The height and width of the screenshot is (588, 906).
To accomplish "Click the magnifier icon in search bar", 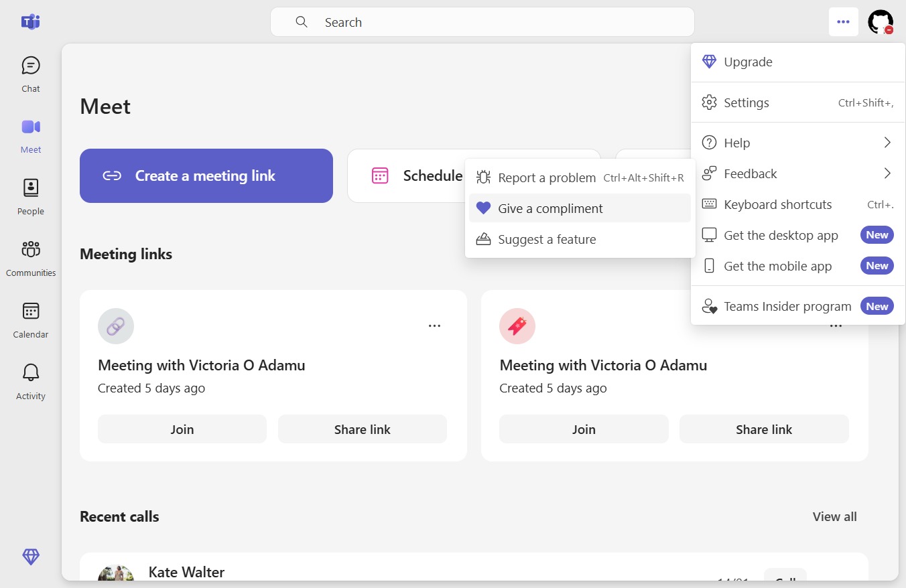I will (302, 22).
